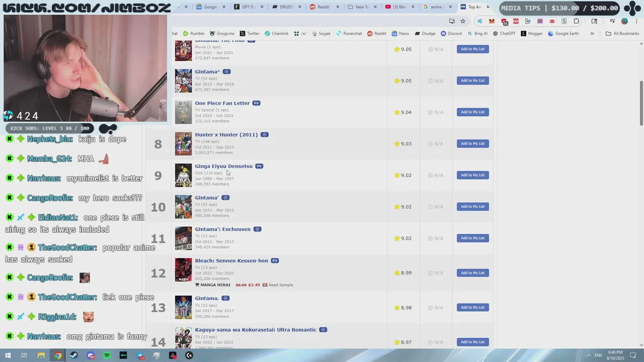Open Kaguya-sama wa Kokurasetai: Ultra Romantic link
644x362 pixels.
(x=256, y=330)
